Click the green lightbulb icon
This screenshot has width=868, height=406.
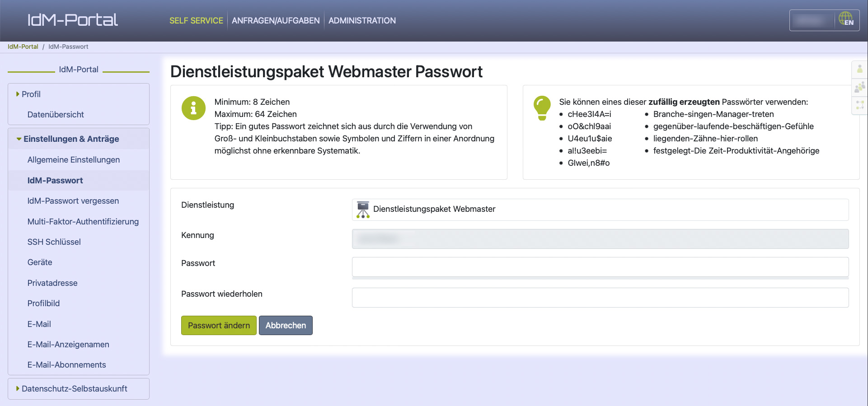(x=542, y=108)
